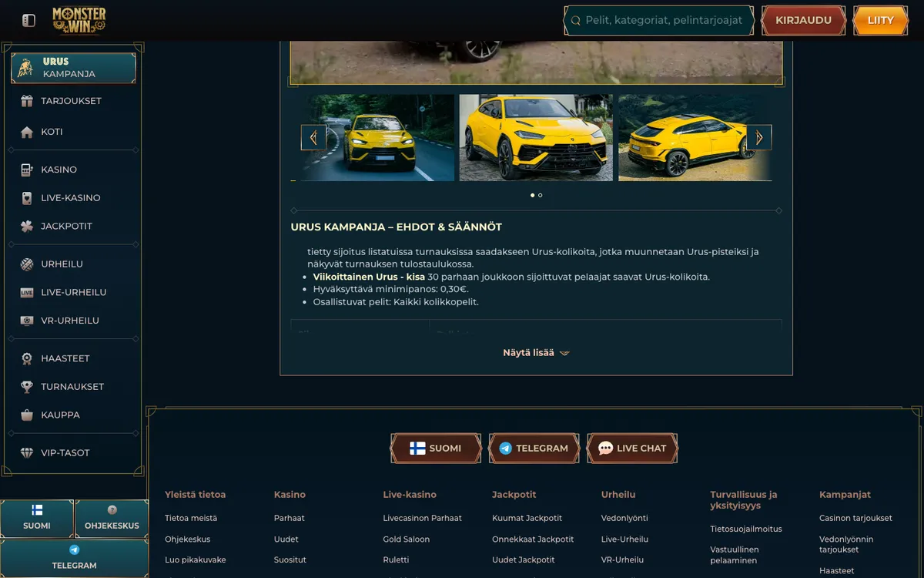Open Live-urheilu live badge icon
Image resolution: width=924 pixels, height=578 pixels.
click(27, 293)
